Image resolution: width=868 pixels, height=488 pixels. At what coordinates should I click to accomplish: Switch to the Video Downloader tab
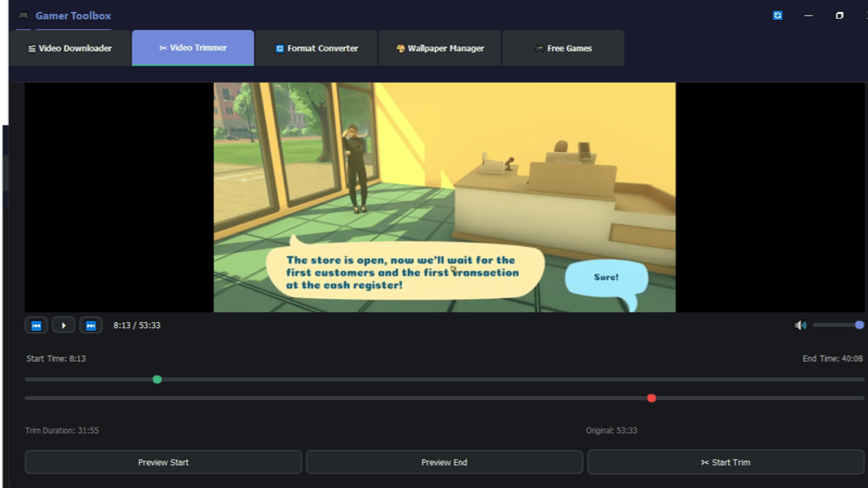[x=71, y=48]
